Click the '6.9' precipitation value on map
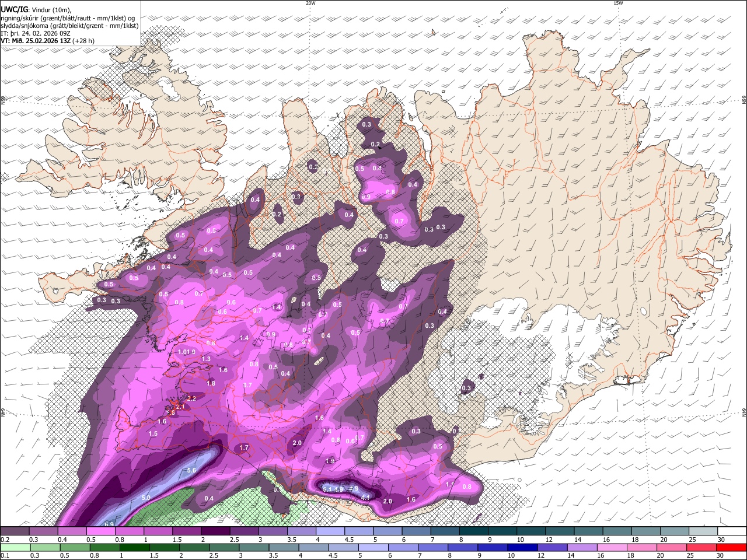 click(109, 524)
